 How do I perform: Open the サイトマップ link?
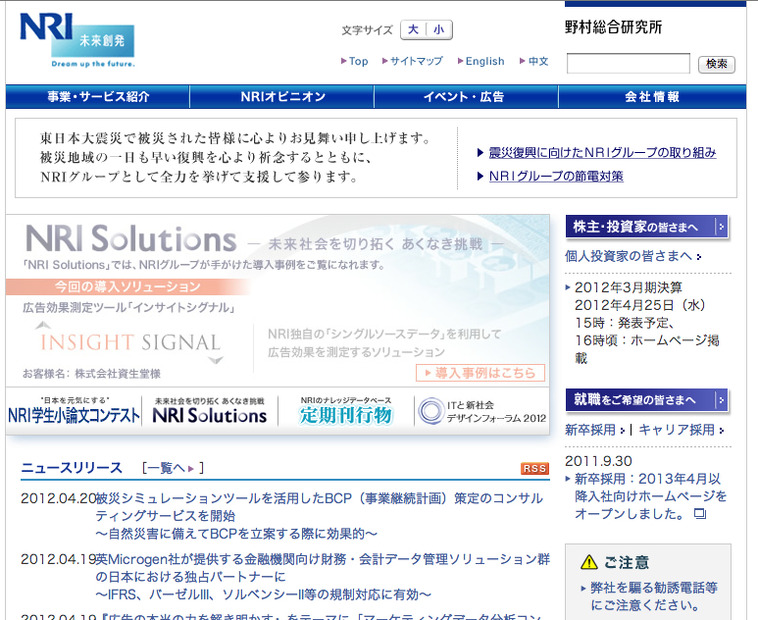coord(412,61)
